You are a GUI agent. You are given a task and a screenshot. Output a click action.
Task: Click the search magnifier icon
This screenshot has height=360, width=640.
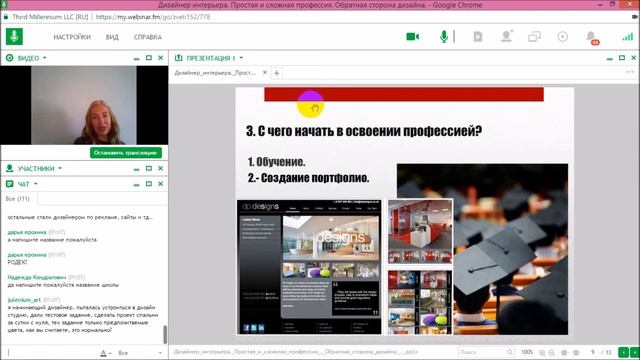coord(510,352)
